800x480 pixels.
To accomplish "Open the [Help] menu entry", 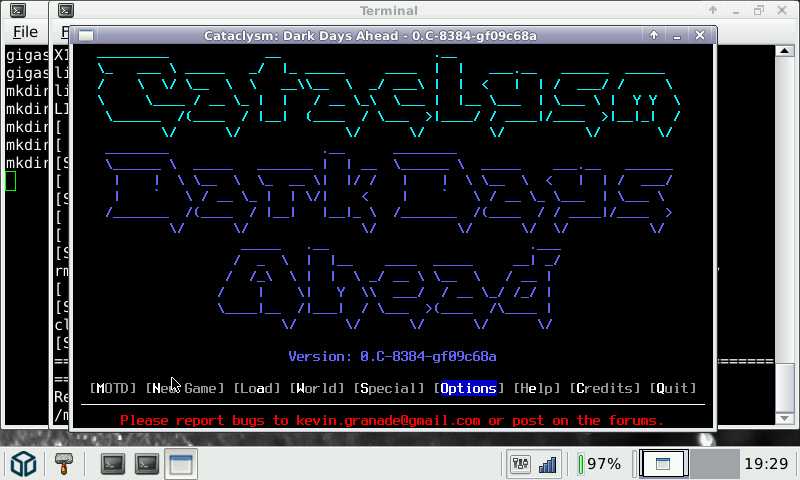I will pyautogui.click(x=537, y=388).
